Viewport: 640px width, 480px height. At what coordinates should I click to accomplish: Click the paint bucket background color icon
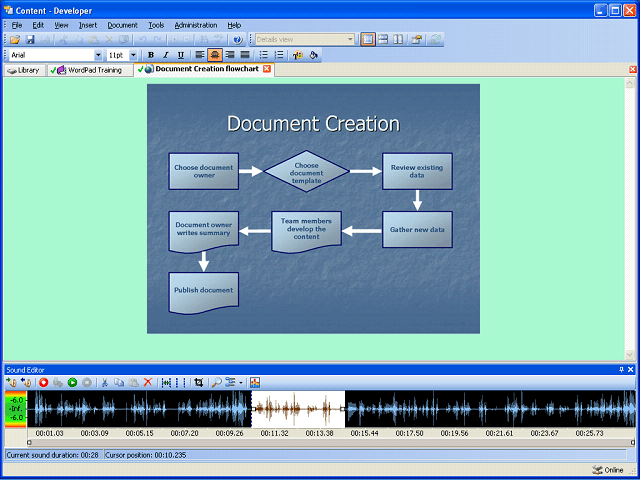point(313,55)
